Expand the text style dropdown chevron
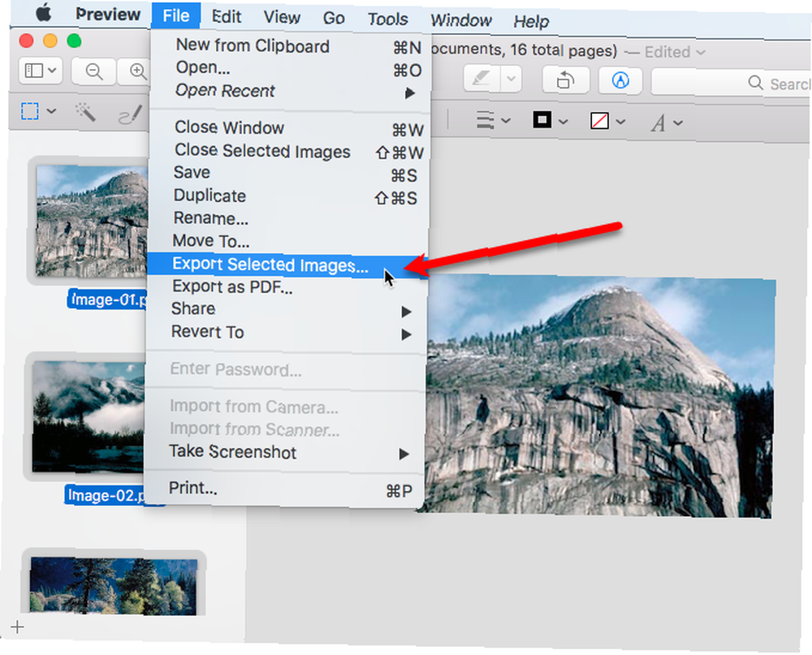Viewport: 812px width, 655px height. (x=678, y=123)
